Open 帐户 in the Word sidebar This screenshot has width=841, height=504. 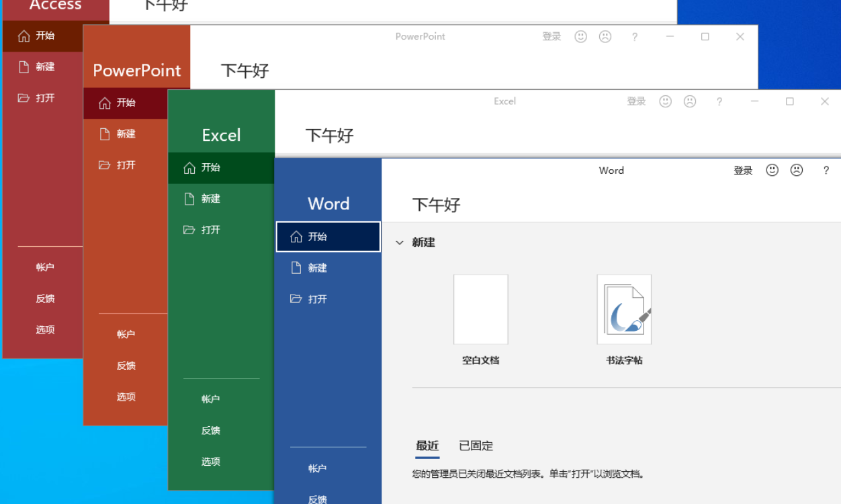click(317, 468)
